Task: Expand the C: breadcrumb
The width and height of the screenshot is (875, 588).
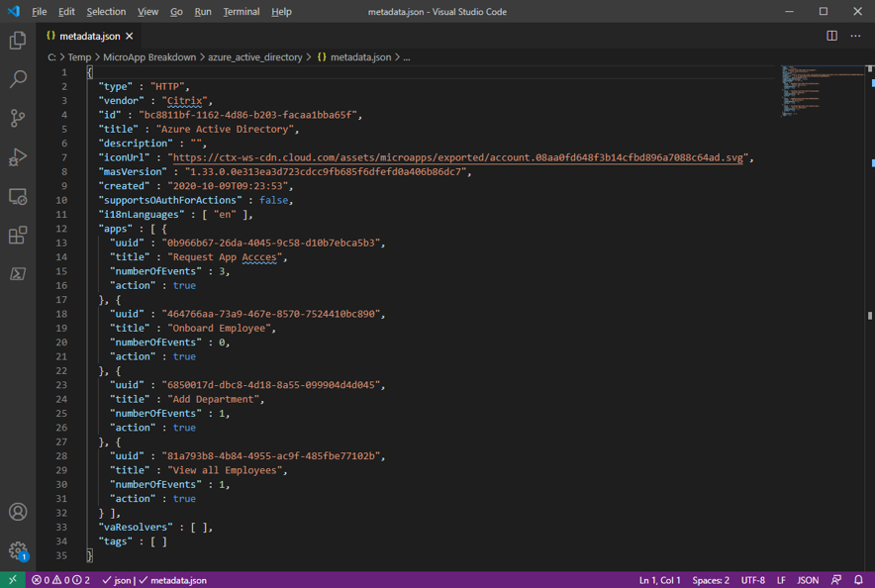Action: 51,57
